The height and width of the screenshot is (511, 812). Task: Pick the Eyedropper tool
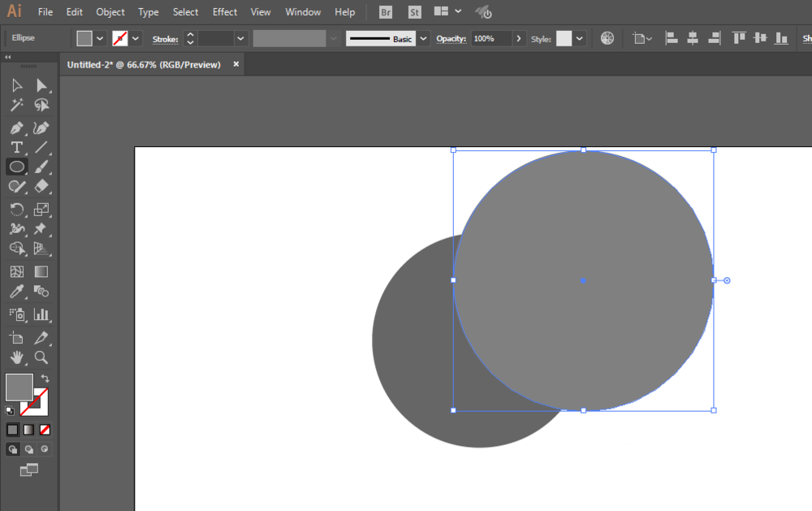16,292
